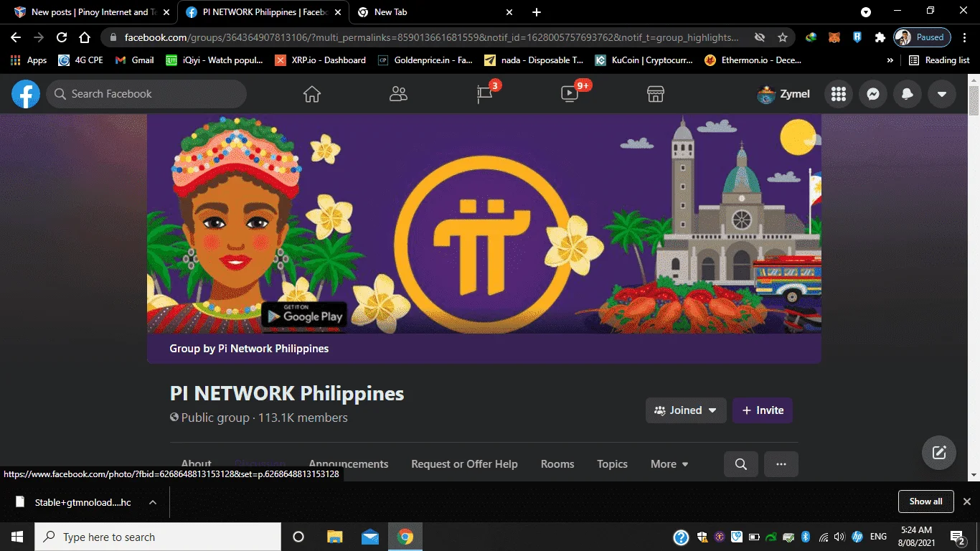Close the PI NETWORK Philippines tab

tap(338, 12)
